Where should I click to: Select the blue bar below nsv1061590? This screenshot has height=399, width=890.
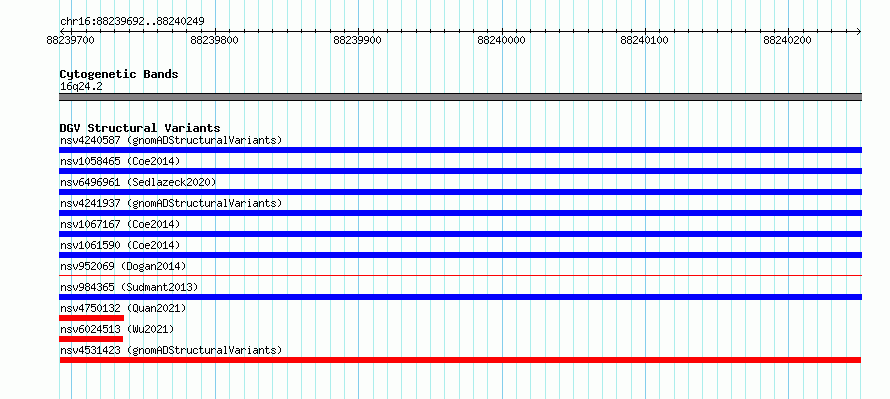click(x=460, y=255)
